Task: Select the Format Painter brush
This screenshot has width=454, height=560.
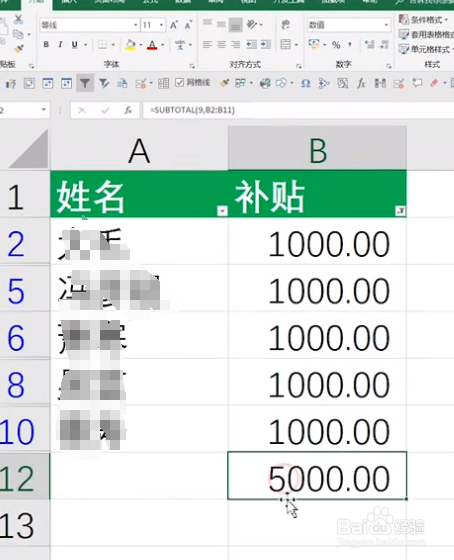Action: pyautogui.click(x=19, y=49)
